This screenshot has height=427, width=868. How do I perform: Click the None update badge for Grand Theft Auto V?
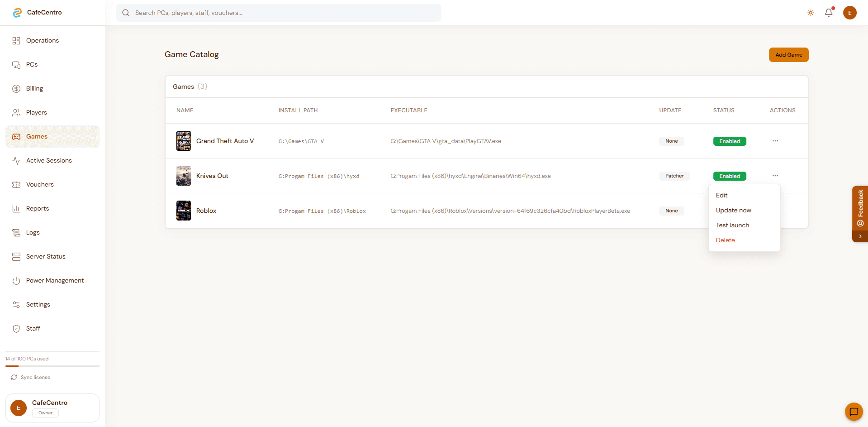point(672,141)
